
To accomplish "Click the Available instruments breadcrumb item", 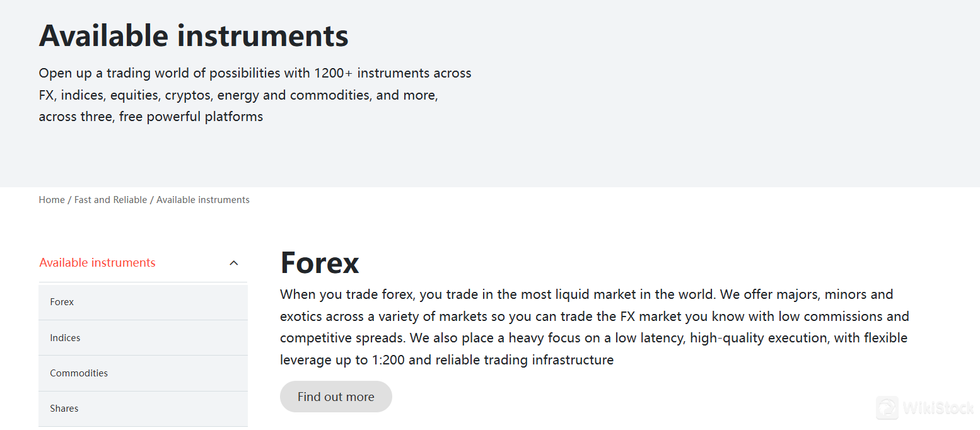I will (203, 200).
